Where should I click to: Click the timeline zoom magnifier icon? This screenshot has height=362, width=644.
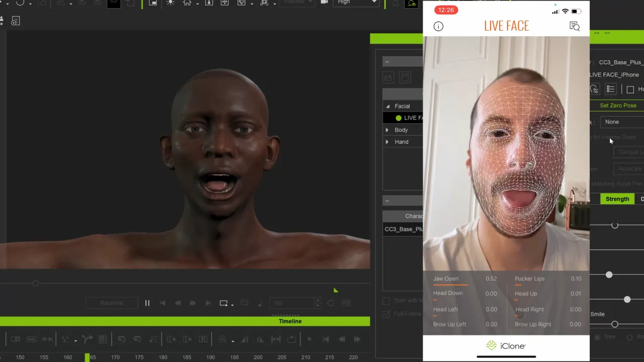(x=222, y=339)
